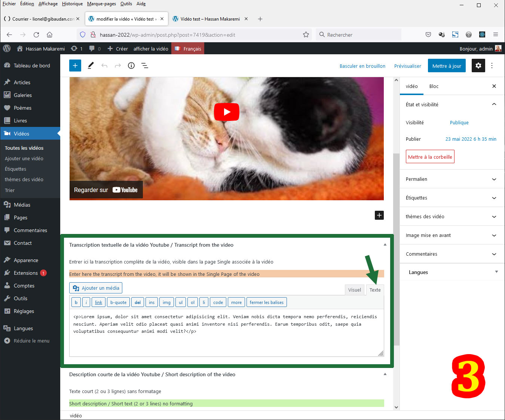505x420 pixels.
Task: Click the undo arrow in editor toolbar
Action: 104,66
